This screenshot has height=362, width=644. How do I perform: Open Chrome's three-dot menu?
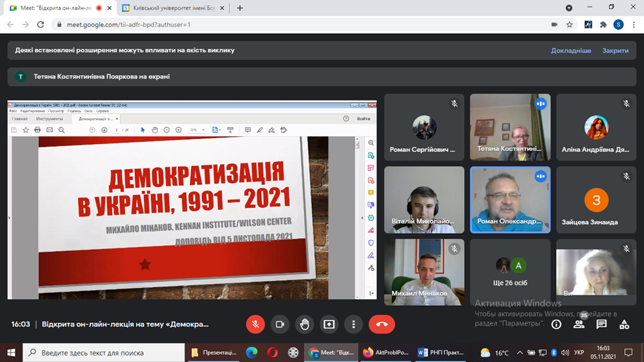pos(634,24)
